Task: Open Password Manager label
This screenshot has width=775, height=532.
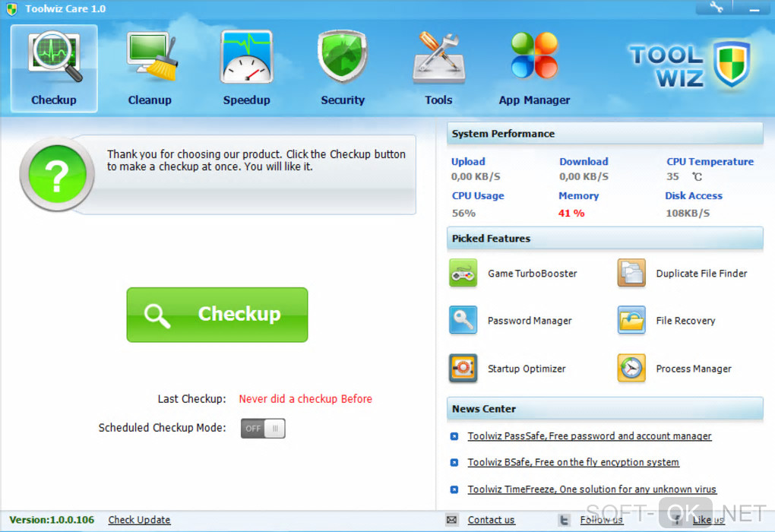Action: tap(530, 321)
